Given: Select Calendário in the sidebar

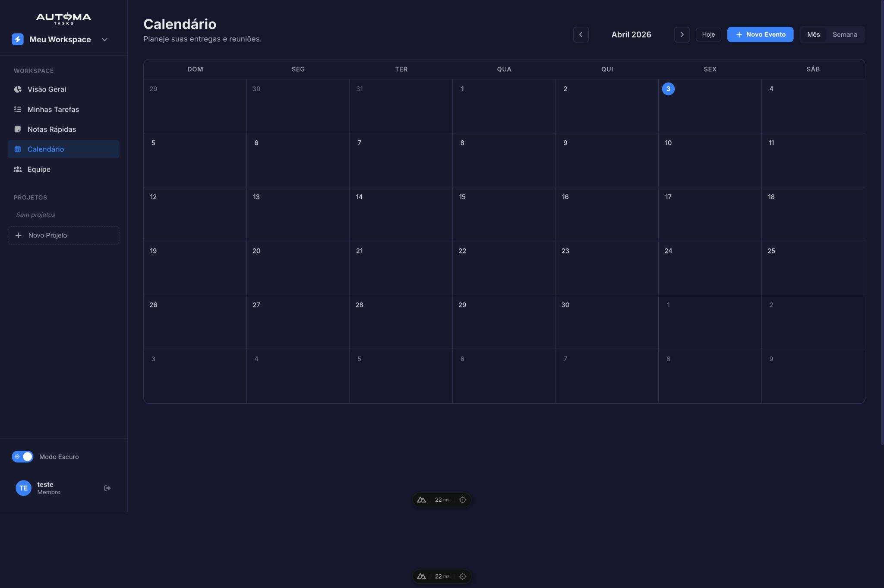Looking at the screenshot, I should tap(63, 149).
